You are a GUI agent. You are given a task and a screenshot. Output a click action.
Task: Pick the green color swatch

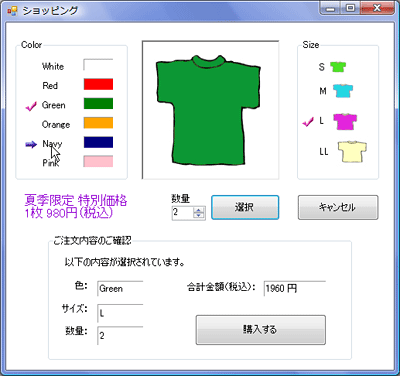point(98,104)
